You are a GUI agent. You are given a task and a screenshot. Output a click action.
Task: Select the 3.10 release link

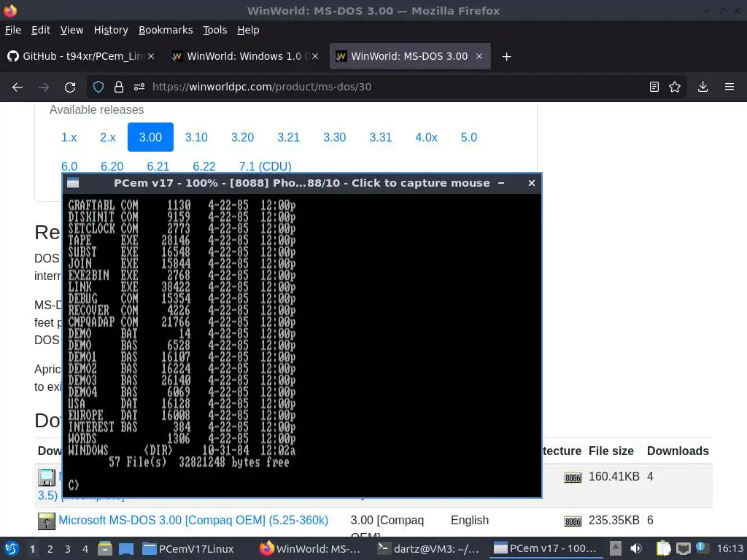[x=196, y=137]
